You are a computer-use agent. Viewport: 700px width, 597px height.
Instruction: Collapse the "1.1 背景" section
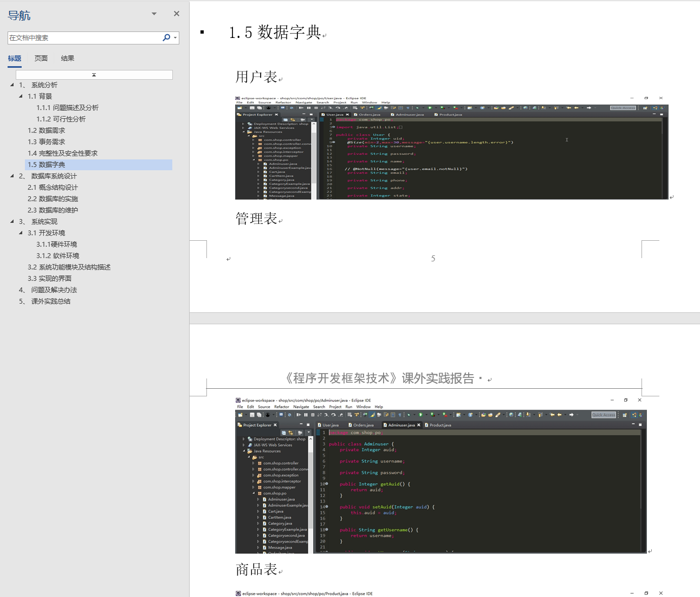click(x=20, y=96)
